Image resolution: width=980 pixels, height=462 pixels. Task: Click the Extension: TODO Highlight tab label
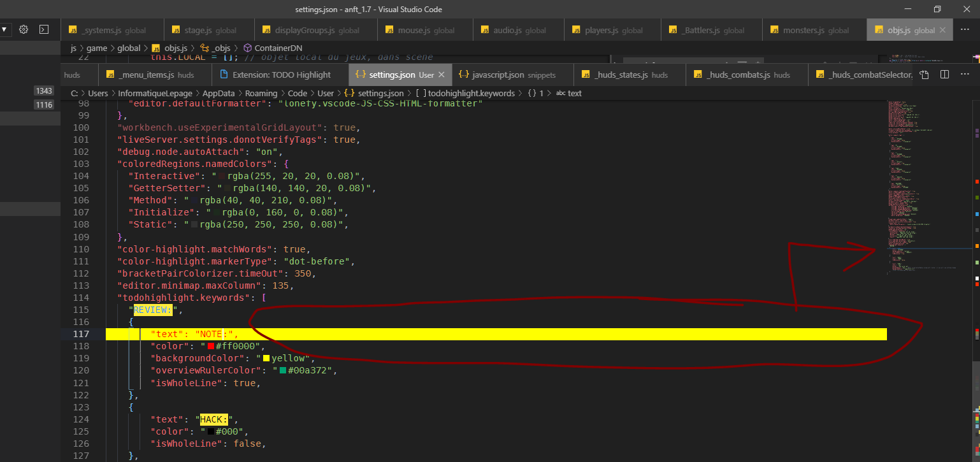click(282, 75)
